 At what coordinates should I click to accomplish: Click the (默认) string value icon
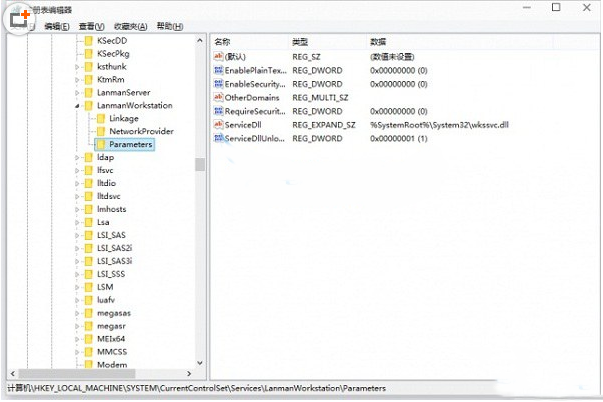coord(218,57)
